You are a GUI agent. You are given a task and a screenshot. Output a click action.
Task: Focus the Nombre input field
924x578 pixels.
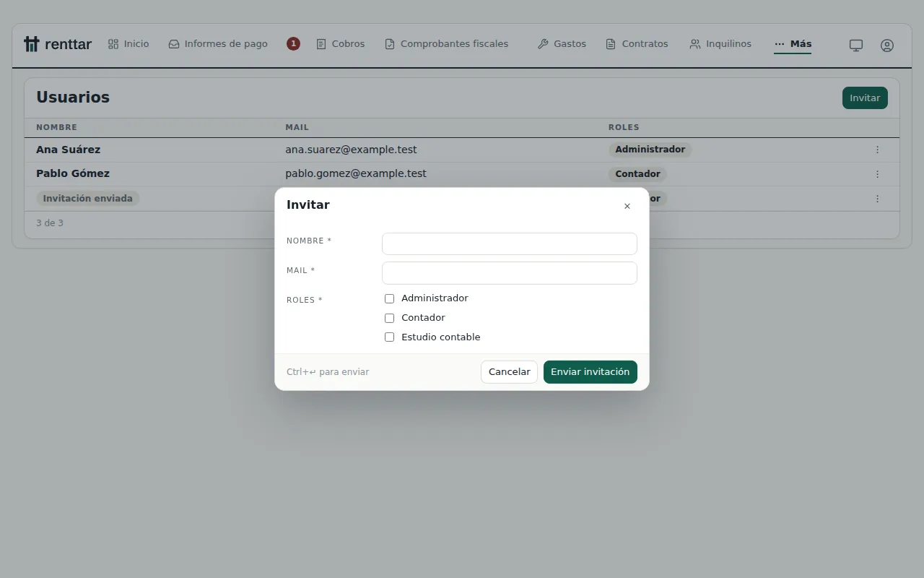[510, 243]
